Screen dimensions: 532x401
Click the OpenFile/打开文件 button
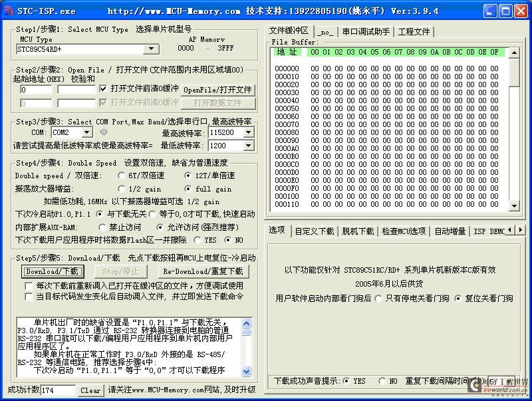click(218, 89)
